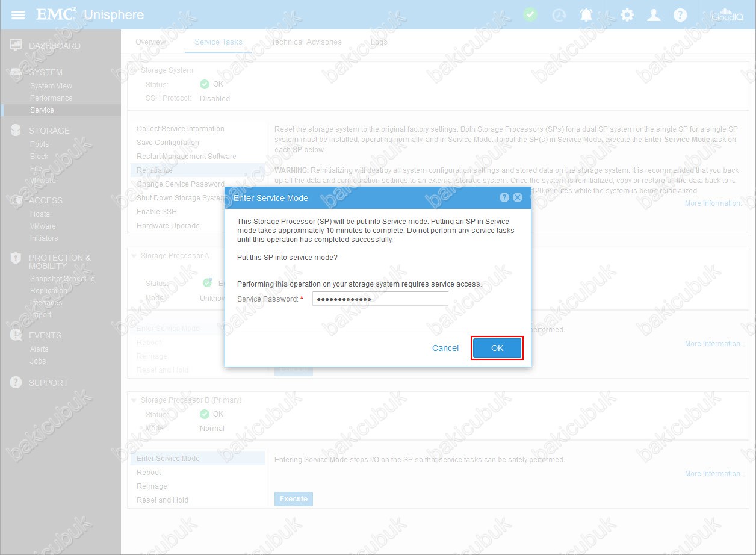The width and height of the screenshot is (756, 555).
Task: Open More Information link for Storage Processor A
Action: [x=715, y=344]
